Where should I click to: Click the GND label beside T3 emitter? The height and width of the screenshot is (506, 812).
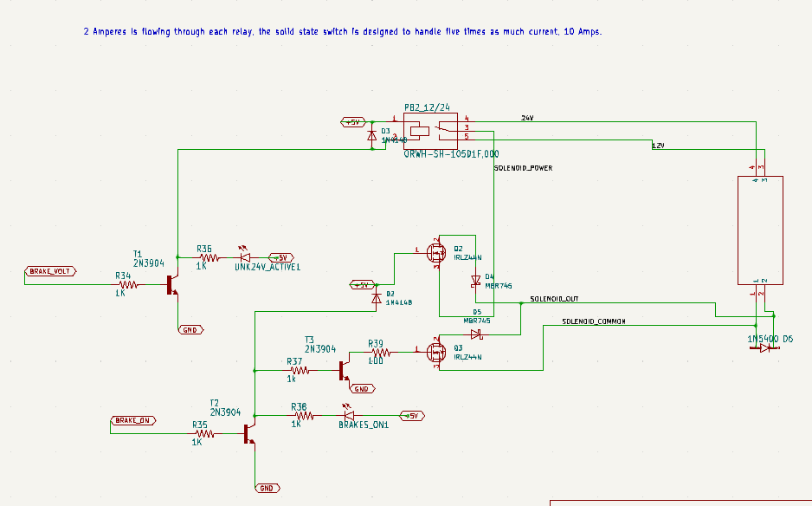coord(363,389)
